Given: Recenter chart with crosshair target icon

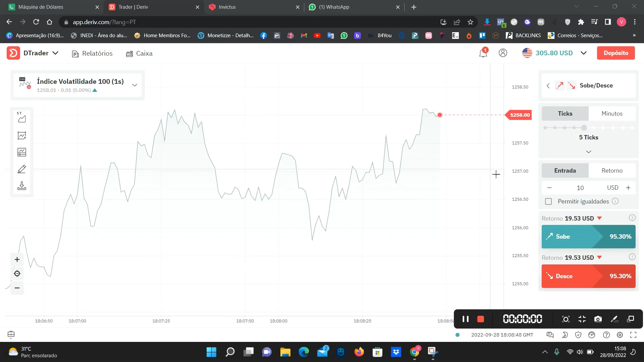Looking at the screenshot, I should [17, 274].
